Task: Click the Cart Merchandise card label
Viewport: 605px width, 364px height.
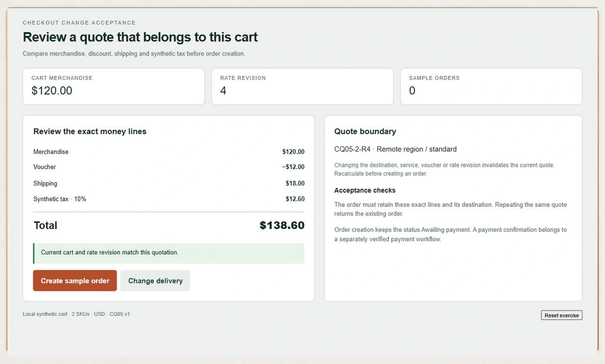Action: [62, 78]
